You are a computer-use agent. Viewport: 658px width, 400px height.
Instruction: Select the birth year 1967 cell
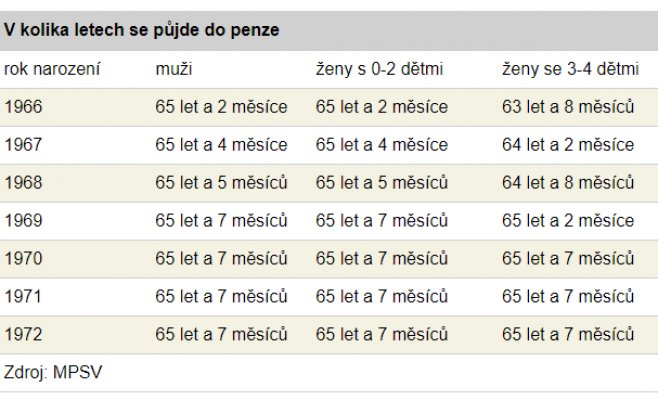[24, 145]
